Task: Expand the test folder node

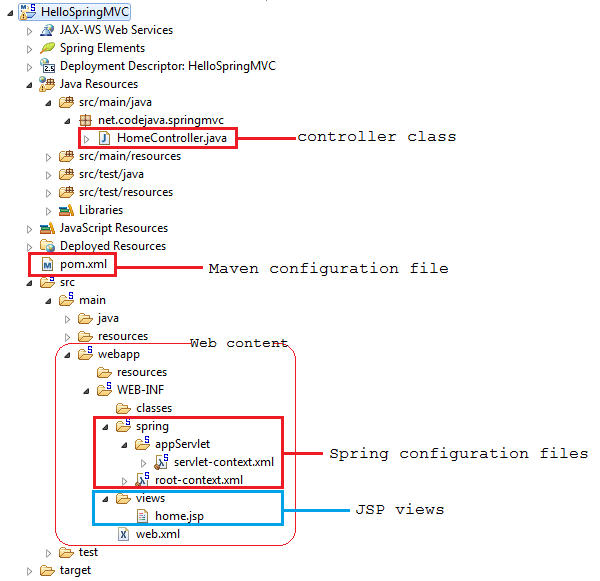Action: pyautogui.click(x=48, y=553)
